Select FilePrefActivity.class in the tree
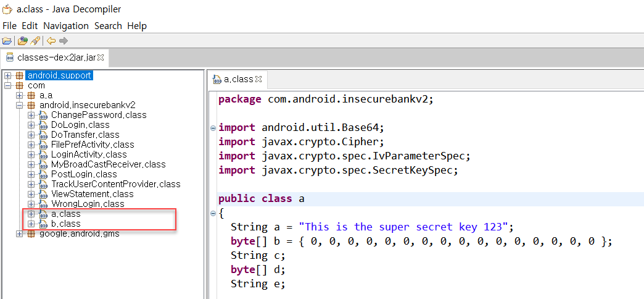 click(93, 145)
